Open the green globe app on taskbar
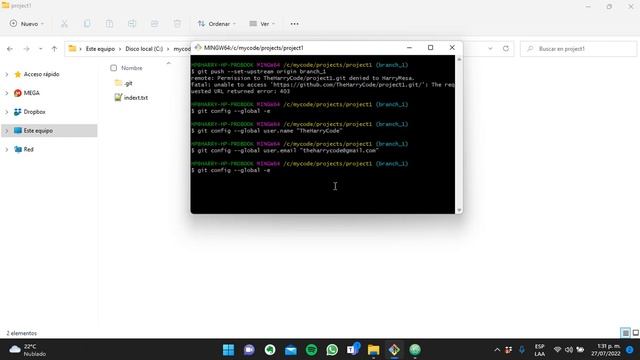The image size is (640, 360). point(415,350)
